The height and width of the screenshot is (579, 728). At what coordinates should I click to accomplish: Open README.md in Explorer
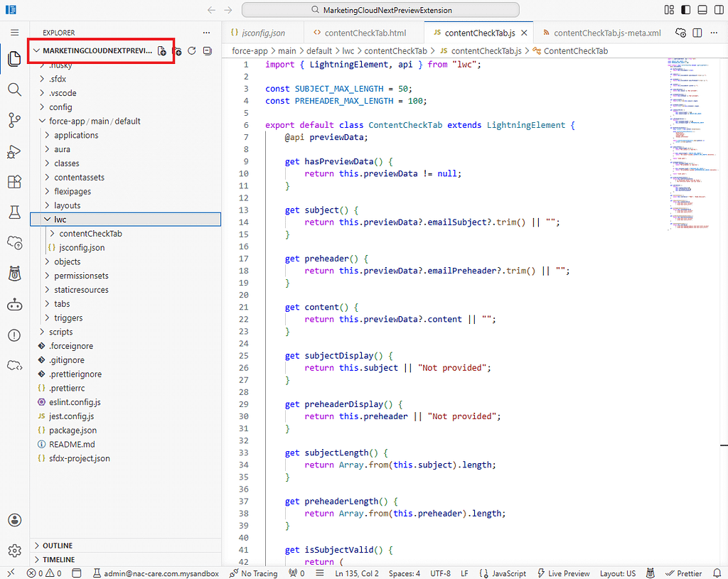pos(72,444)
